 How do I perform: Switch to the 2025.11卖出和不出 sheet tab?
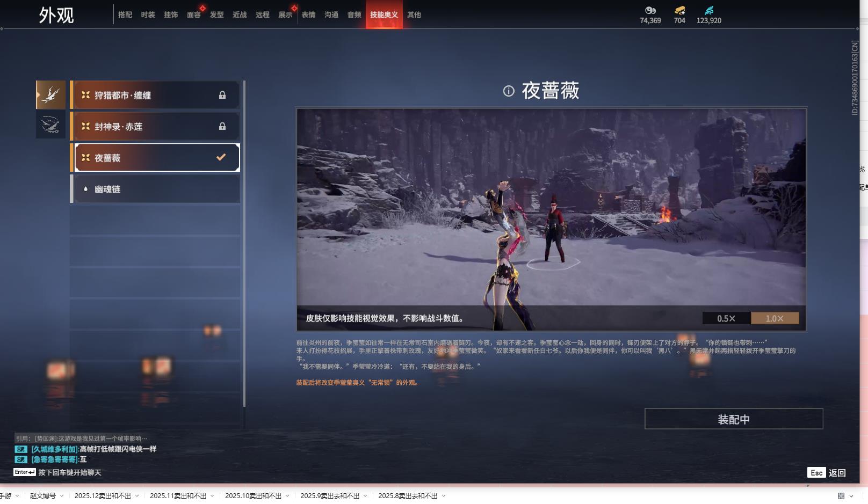178,496
